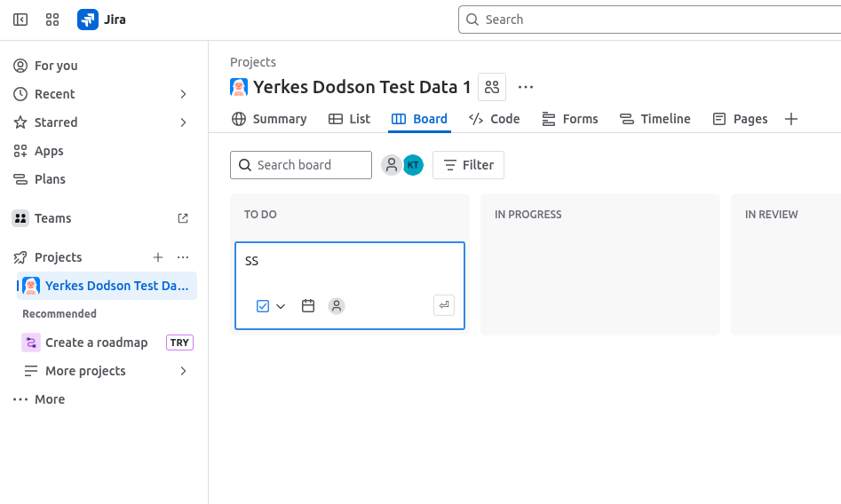Viewport: 841px width, 504px height.
Task: Follow the Projects breadcrumb link
Action: click(x=253, y=62)
